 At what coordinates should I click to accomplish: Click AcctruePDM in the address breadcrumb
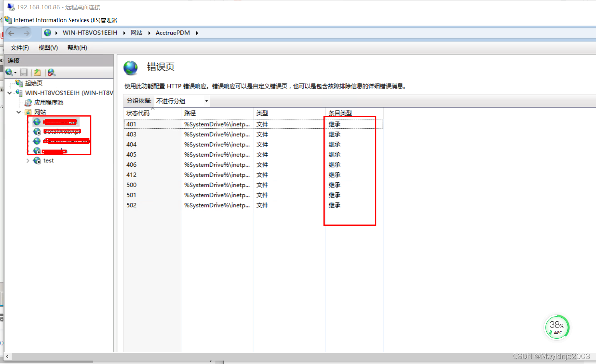[173, 33]
